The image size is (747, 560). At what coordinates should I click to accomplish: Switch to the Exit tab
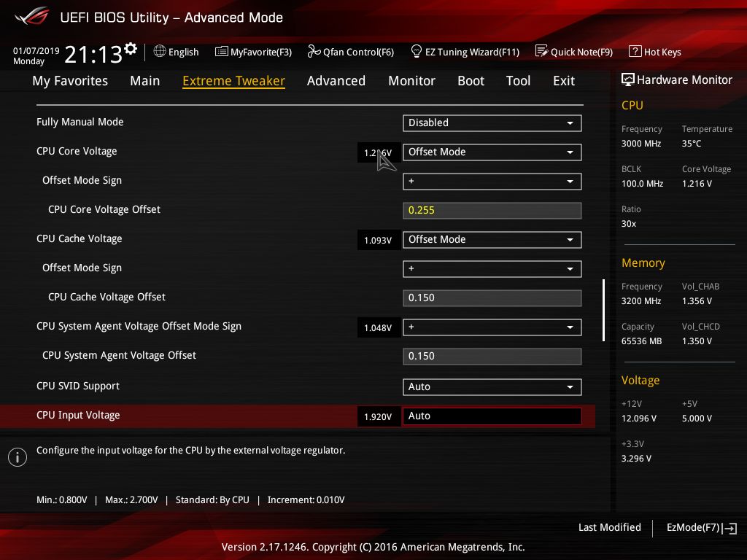point(564,81)
